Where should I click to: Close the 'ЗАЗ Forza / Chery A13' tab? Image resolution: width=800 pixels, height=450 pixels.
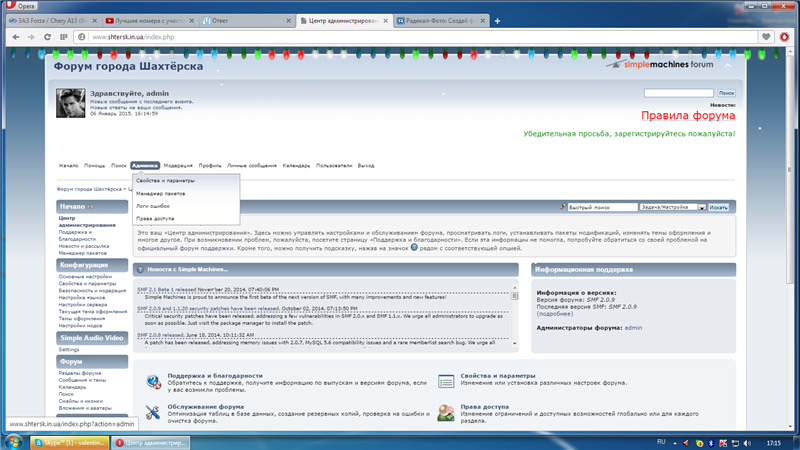[94, 21]
